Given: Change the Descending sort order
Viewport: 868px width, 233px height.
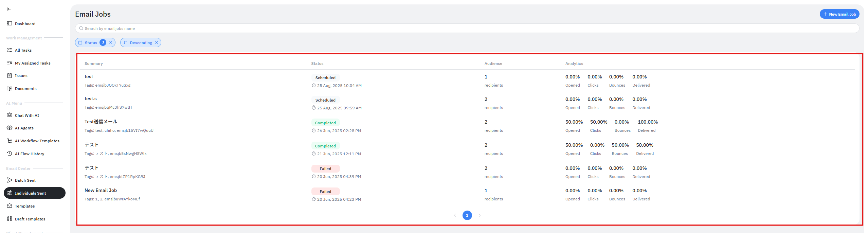Looking at the screenshot, I should point(141,43).
